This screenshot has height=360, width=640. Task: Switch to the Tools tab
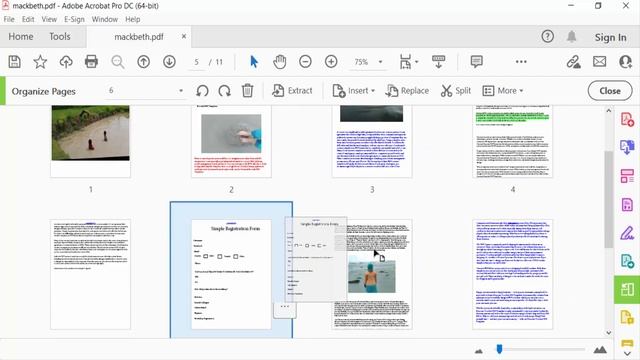pos(60,37)
